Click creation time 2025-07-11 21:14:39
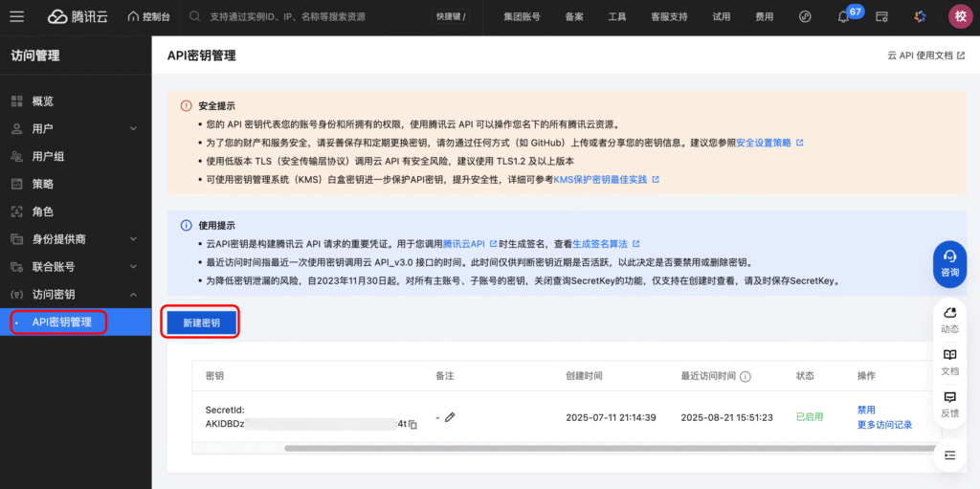The height and width of the screenshot is (489, 980). pyautogui.click(x=611, y=417)
